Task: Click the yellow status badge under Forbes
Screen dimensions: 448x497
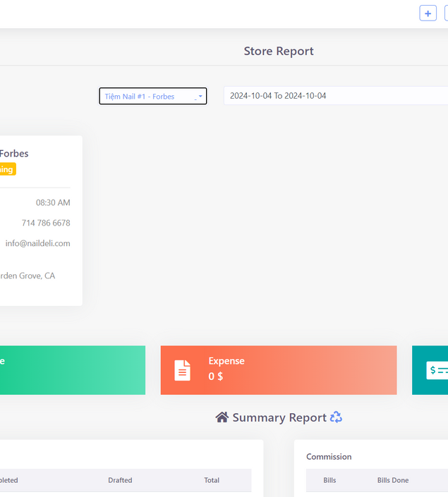Action: 7,169
